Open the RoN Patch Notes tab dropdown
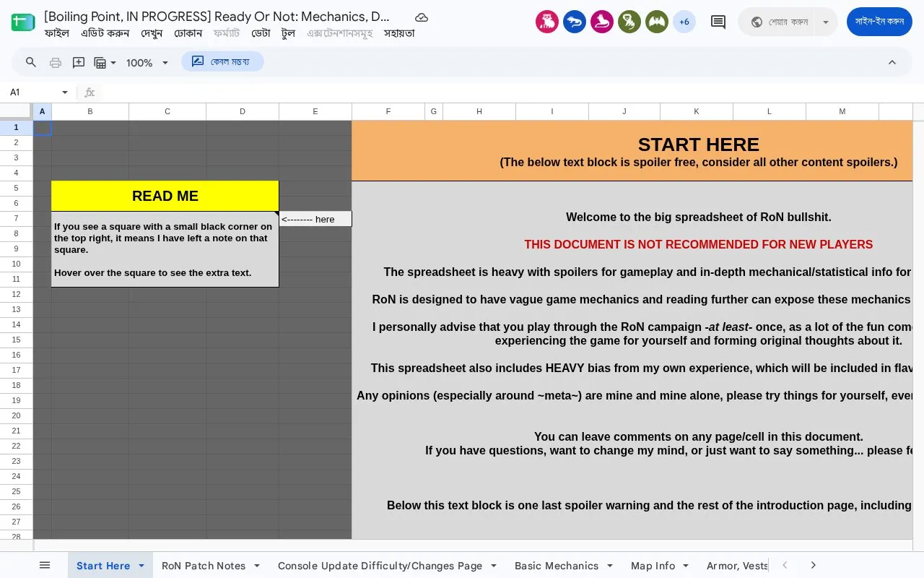The image size is (924, 578). pyautogui.click(x=257, y=566)
